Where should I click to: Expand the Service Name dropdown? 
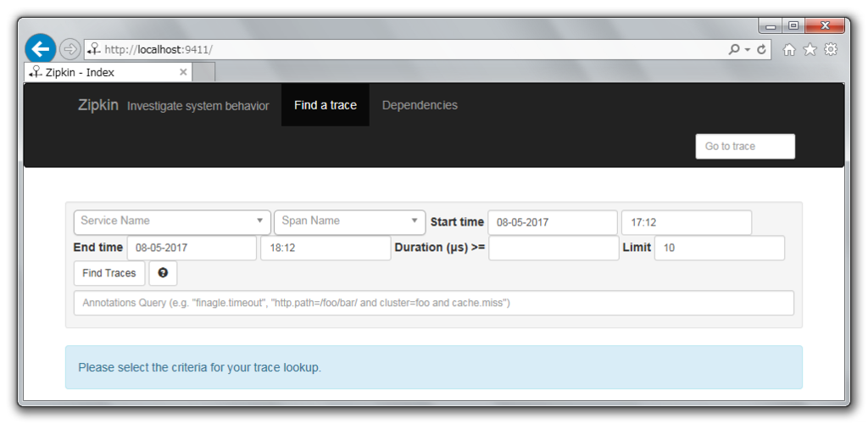[172, 222]
